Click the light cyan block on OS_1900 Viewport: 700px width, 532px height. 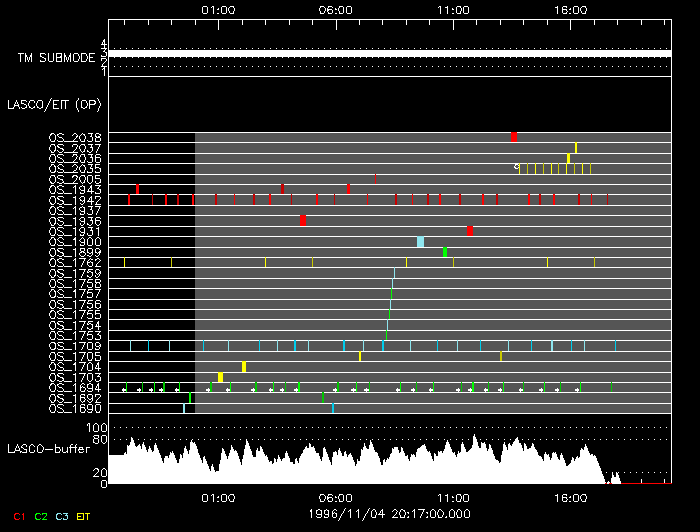(x=420, y=242)
